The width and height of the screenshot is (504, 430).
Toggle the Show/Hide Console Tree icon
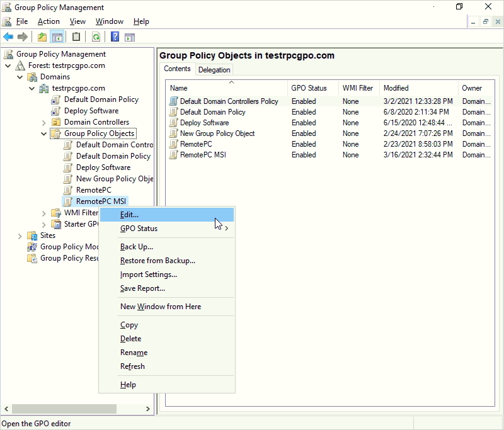57,37
